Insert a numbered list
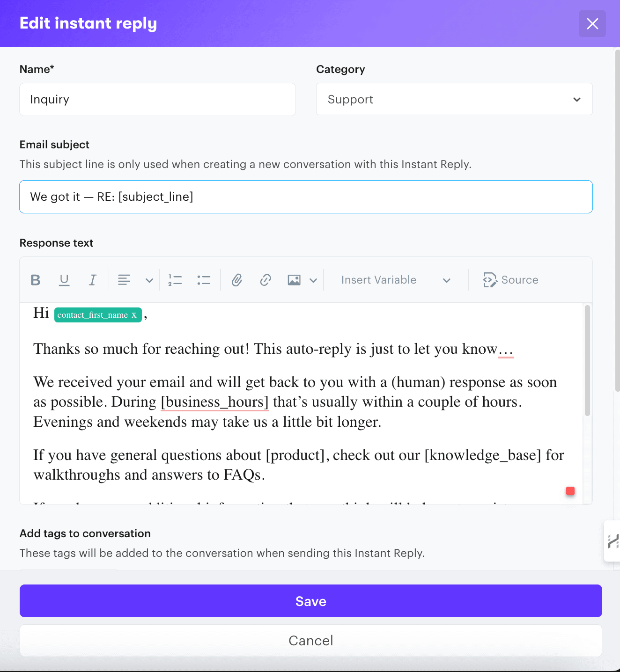 coord(175,279)
